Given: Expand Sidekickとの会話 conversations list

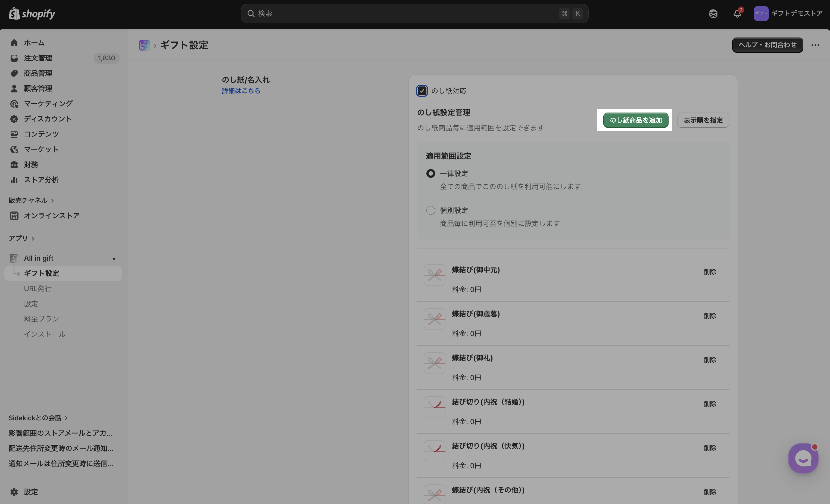Looking at the screenshot, I should (x=66, y=418).
